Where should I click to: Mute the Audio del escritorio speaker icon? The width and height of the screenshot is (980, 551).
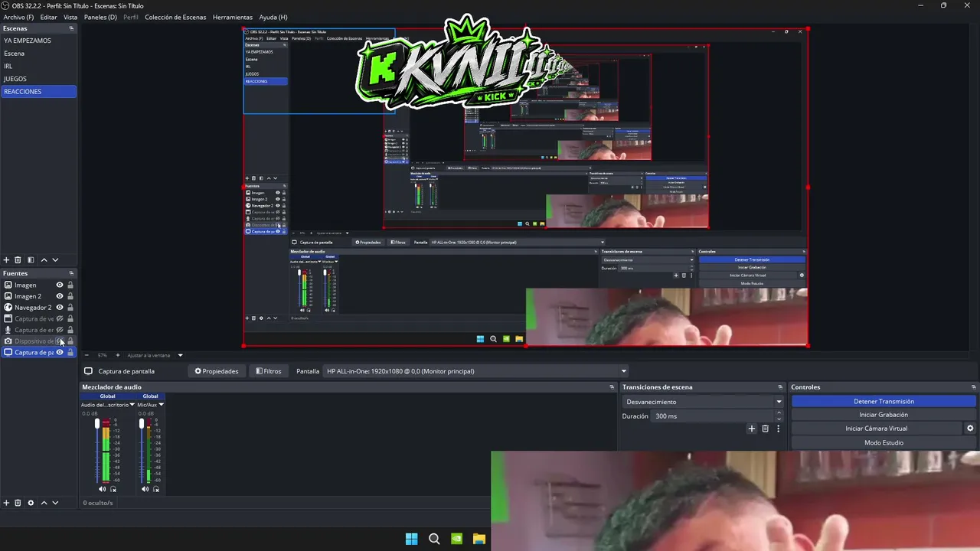point(102,489)
